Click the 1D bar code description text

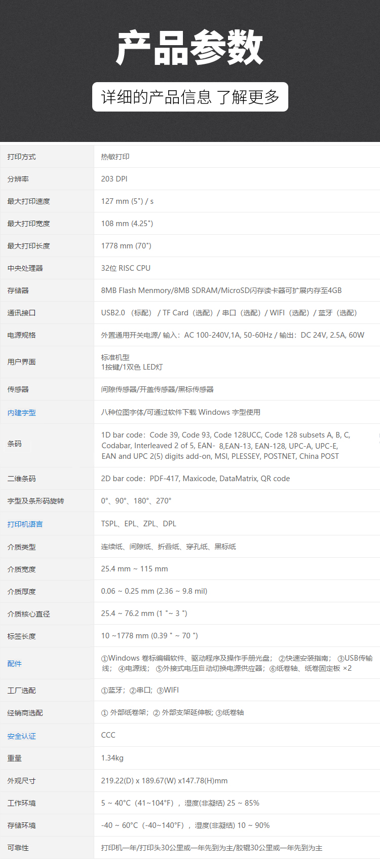click(x=225, y=446)
